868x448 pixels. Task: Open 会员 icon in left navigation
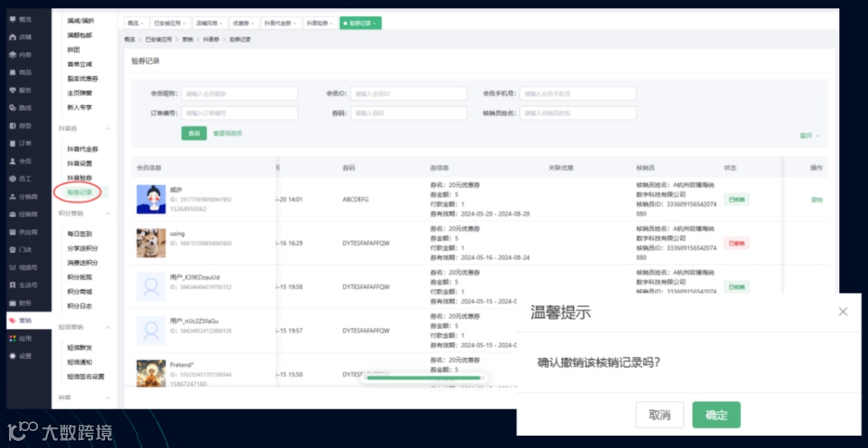click(x=13, y=161)
